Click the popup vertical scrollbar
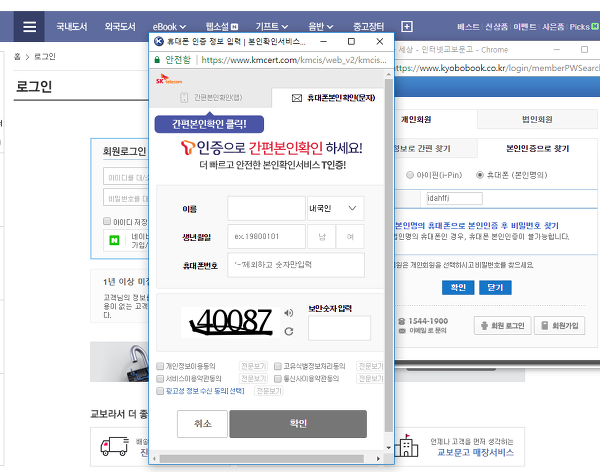 point(388,255)
